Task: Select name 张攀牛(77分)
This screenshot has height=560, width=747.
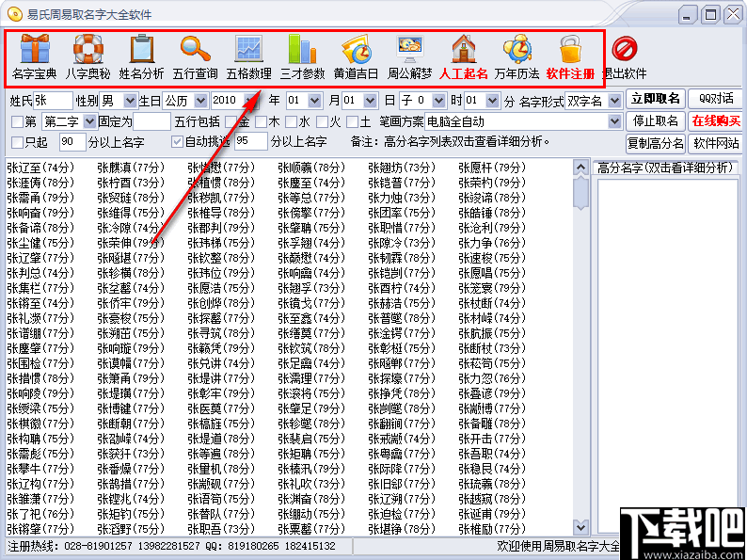Action: (x=40, y=469)
